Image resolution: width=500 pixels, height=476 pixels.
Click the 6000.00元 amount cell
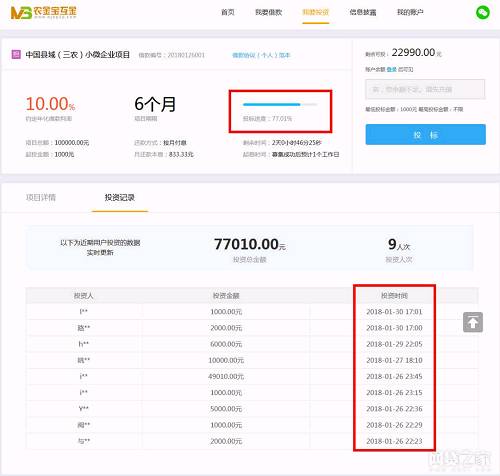tap(226, 344)
